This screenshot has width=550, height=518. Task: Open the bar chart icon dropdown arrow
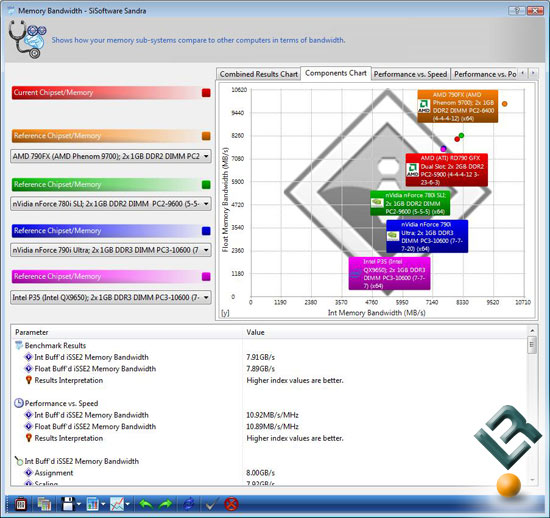click(103, 504)
